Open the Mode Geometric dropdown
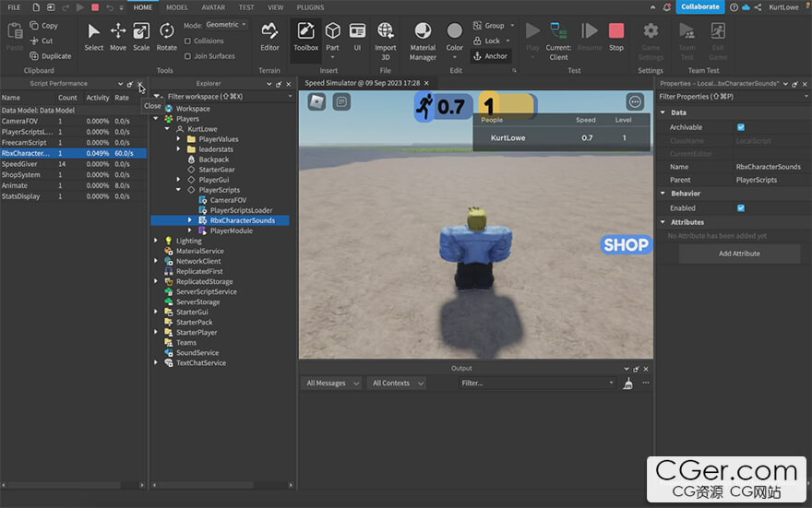812x508 pixels. [226, 25]
